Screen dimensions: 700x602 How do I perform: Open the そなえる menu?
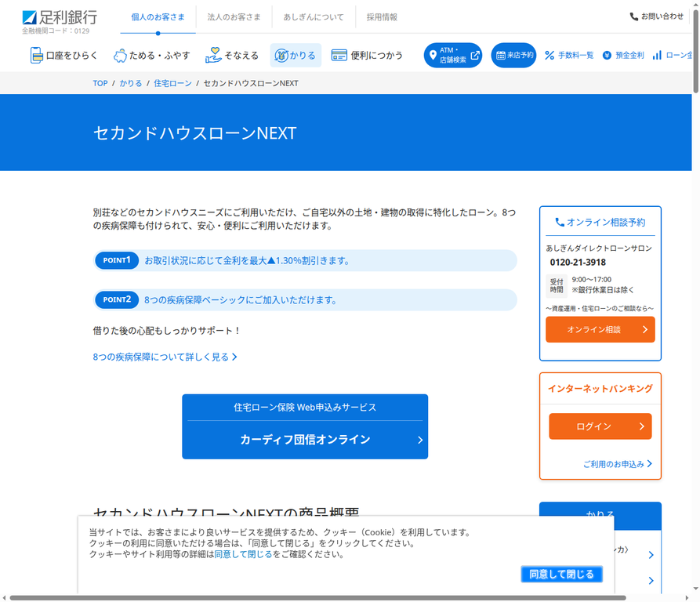click(232, 56)
